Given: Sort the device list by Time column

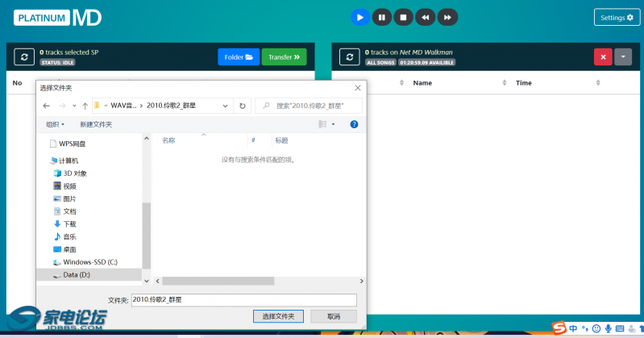Looking at the screenshot, I should click(x=524, y=83).
